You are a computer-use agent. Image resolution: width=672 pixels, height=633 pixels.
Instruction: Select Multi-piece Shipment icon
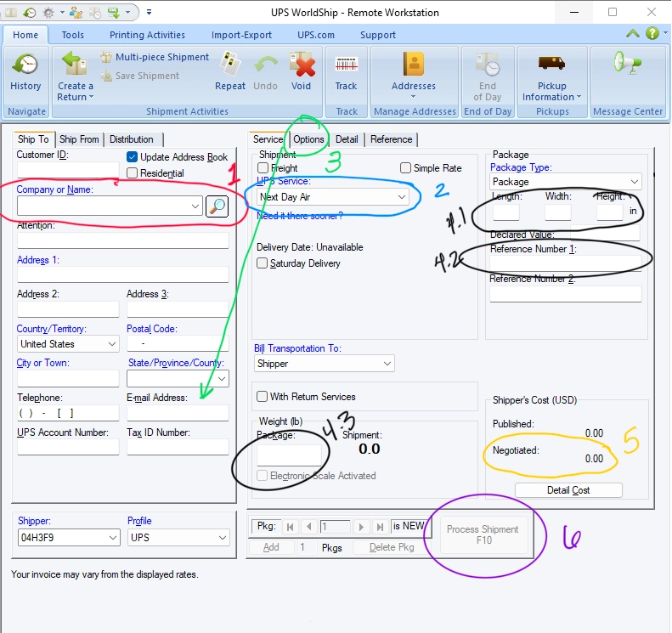tap(106, 57)
